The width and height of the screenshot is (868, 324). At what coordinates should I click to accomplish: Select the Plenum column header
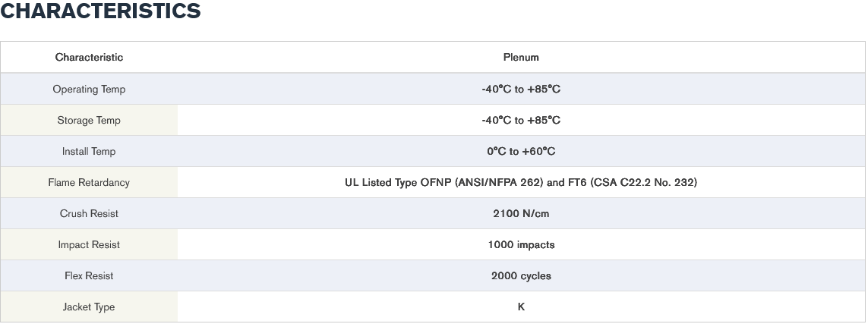pos(521,57)
